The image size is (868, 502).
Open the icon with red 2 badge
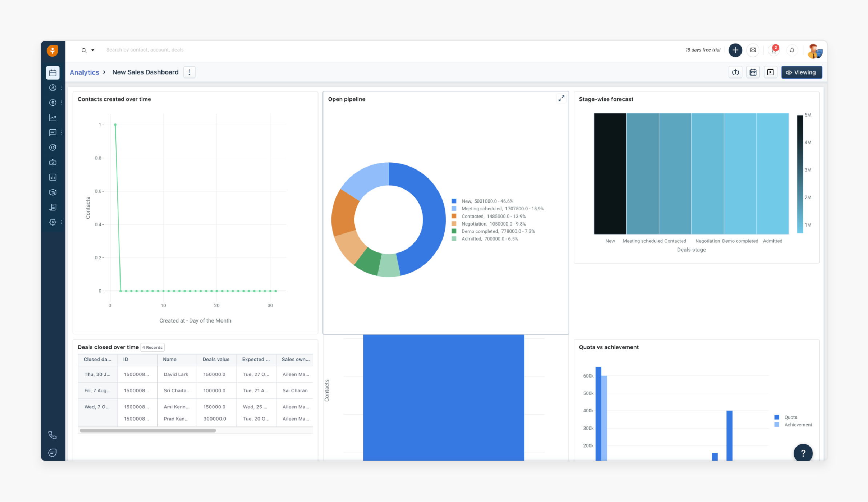(x=774, y=49)
